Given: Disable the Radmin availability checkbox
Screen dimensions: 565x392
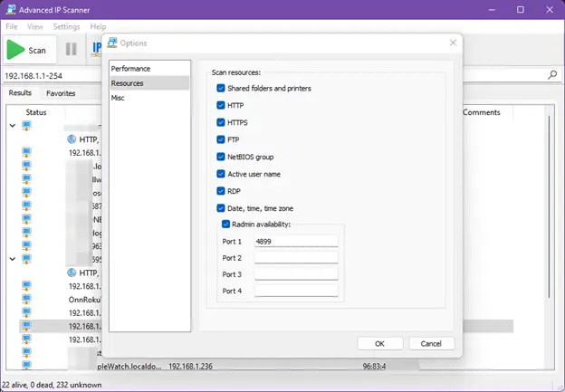Looking at the screenshot, I should click(x=225, y=225).
